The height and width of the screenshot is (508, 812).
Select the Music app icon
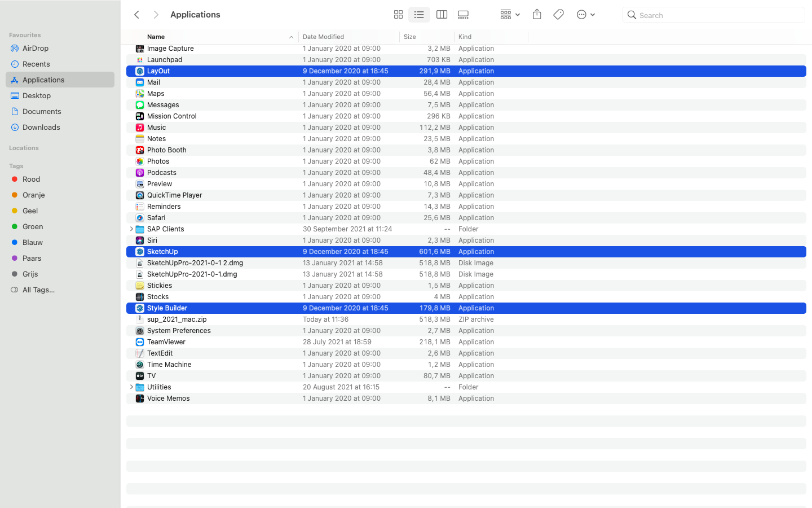tap(140, 128)
